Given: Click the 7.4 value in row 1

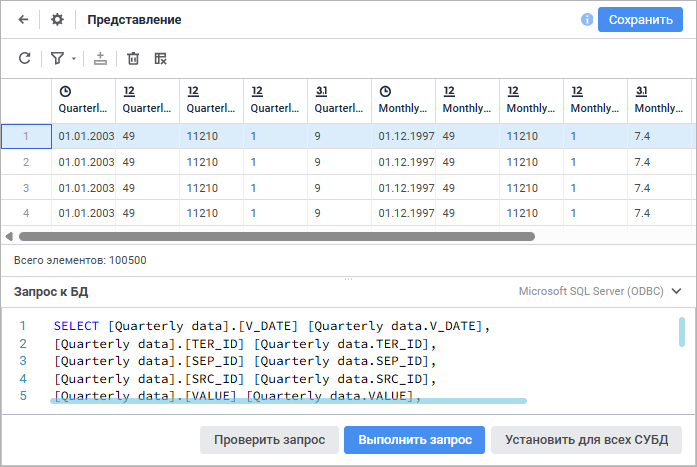Looking at the screenshot, I should coord(660,136).
